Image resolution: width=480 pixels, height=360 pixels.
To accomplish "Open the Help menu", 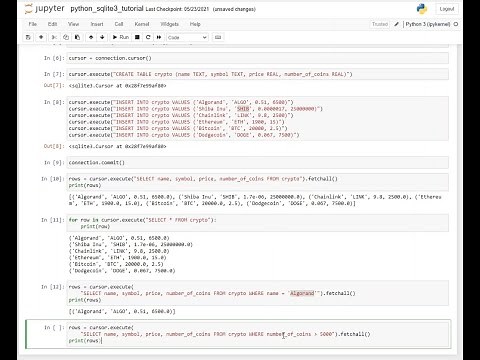I will 195,24.
